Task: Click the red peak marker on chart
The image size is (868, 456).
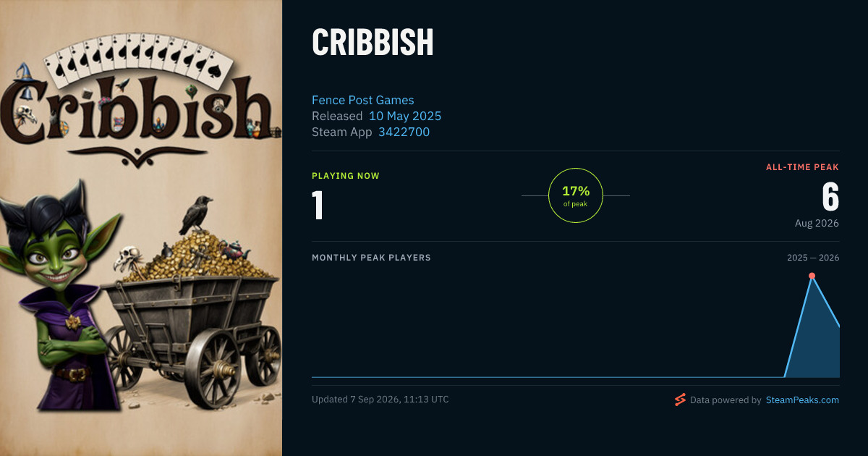Action: (812, 276)
